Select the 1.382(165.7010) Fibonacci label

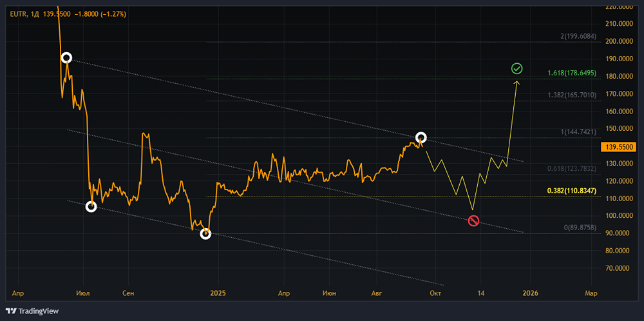tap(572, 95)
